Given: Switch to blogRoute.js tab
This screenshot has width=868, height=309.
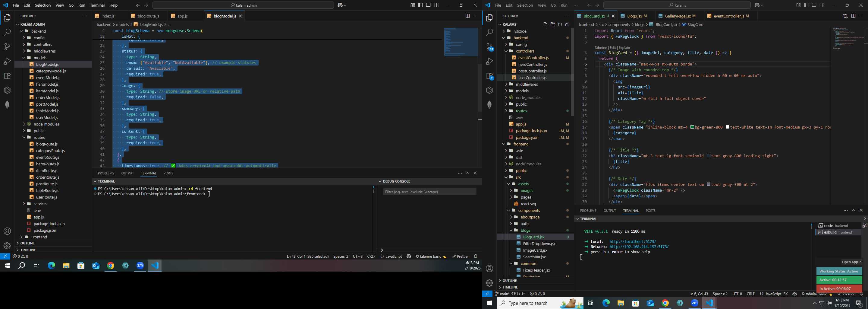Looking at the screenshot, I should (148, 16).
